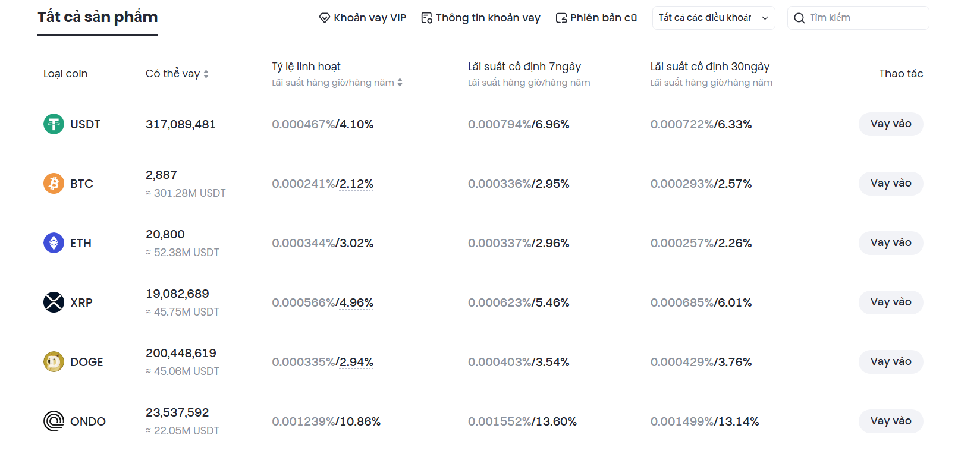Viewport: 980px width, 457px height.
Task: Select the Tất cả sản phẩm tab
Action: pyautogui.click(x=98, y=17)
